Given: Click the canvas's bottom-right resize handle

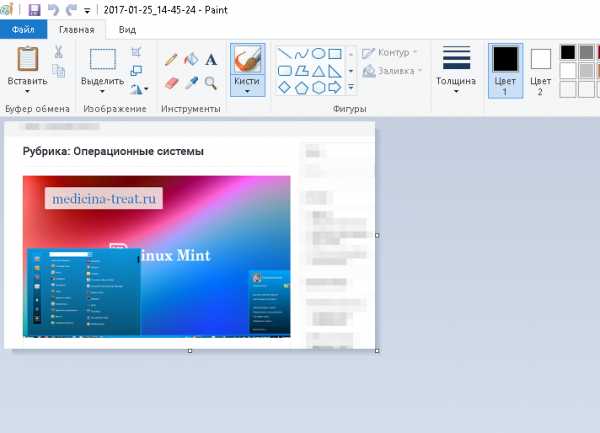Looking at the screenshot, I should [x=377, y=351].
